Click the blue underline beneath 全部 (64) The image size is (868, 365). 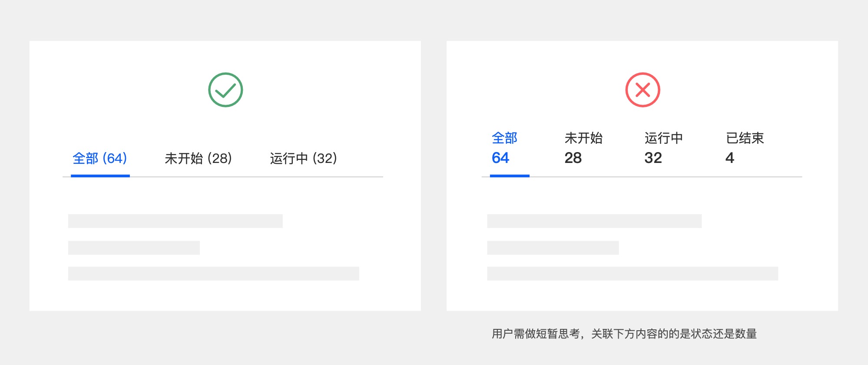tap(100, 176)
